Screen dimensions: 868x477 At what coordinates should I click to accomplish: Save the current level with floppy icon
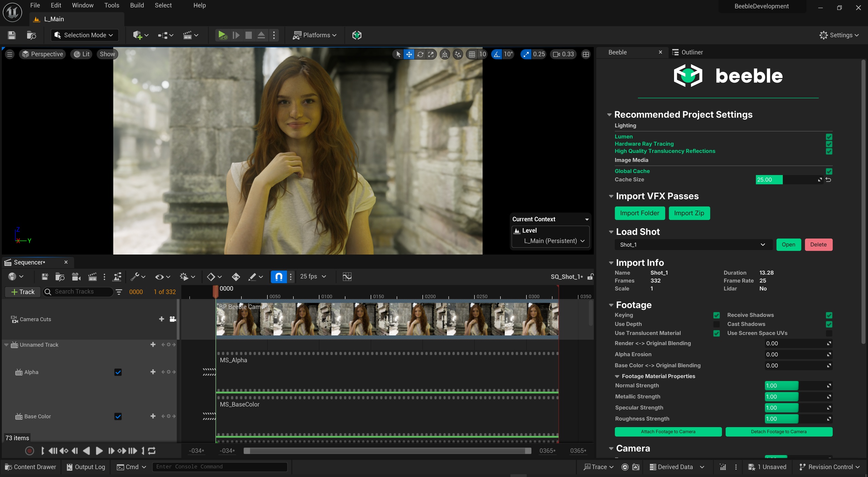pos(12,35)
